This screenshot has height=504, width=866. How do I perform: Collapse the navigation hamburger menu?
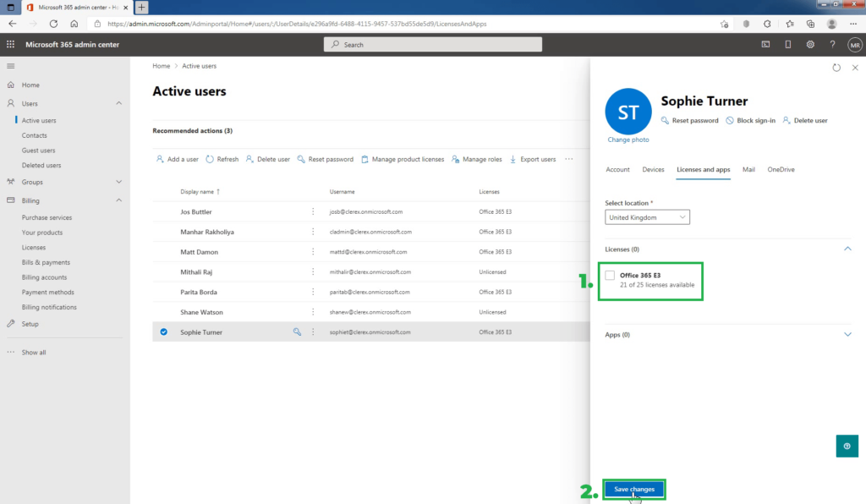point(10,66)
